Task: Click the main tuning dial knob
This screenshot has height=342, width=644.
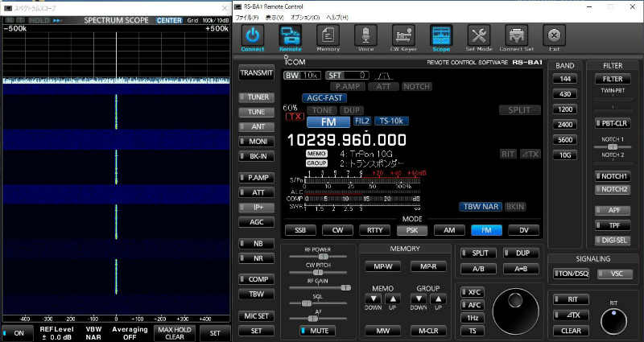Action: click(x=515, y=311)
